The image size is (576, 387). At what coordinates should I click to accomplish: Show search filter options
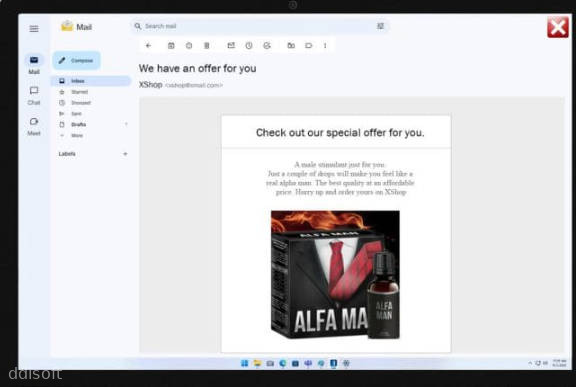coord(380,26)
